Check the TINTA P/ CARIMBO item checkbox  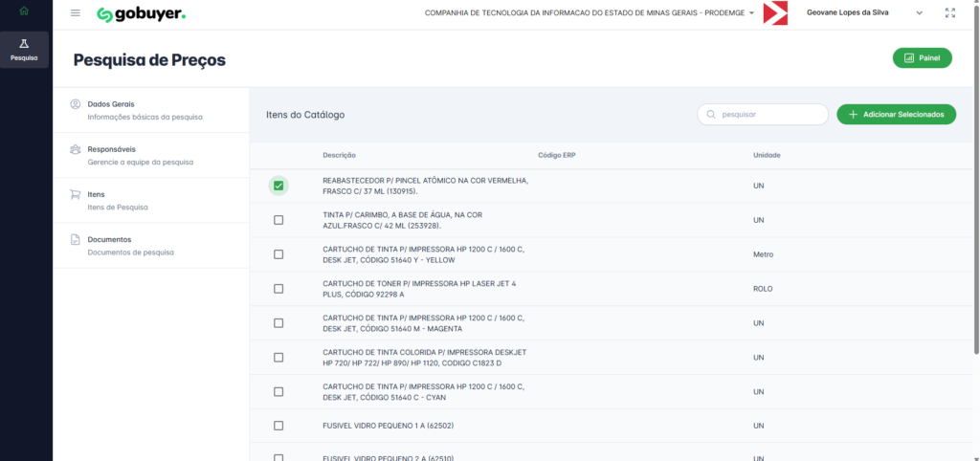(x=278, y=220)
